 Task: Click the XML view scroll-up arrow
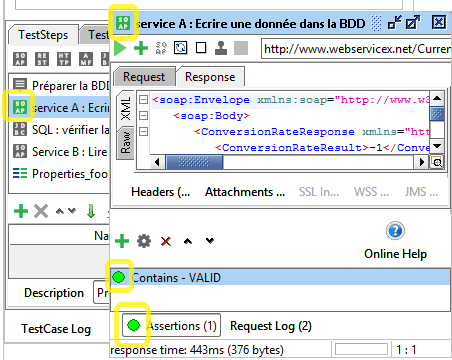point(437,98)
